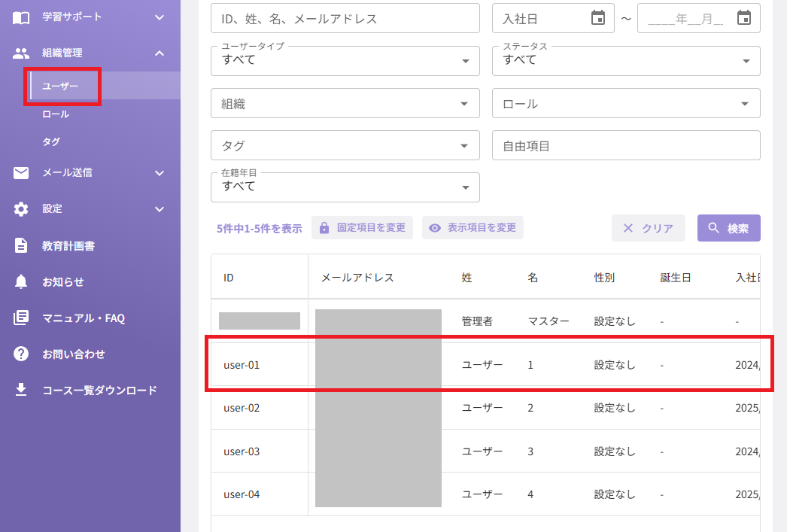The width and height of the screenshot is (787, 532).
Task: Open the ロール filter dropdown
Action: point(627,103)
